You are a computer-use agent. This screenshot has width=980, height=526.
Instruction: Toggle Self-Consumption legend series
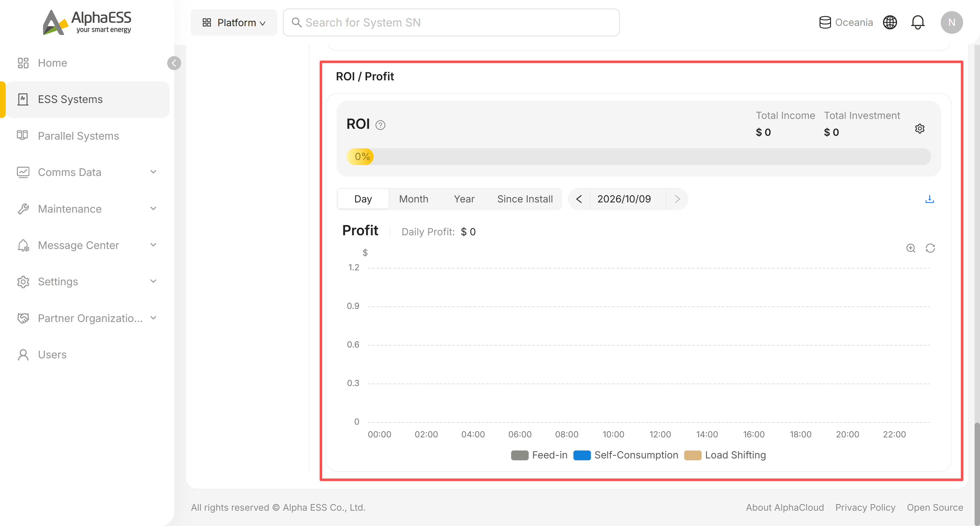click(626, 455)
